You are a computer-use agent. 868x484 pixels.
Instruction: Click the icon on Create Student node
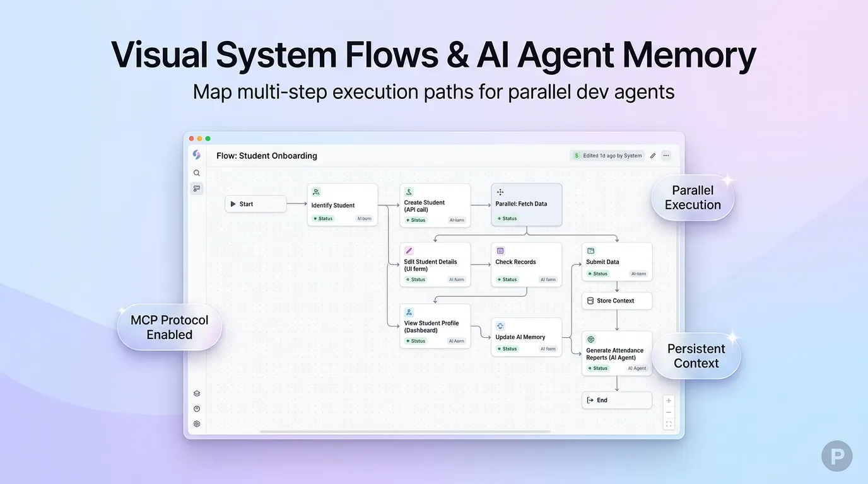pyautogui.click(x=409, y=192)
